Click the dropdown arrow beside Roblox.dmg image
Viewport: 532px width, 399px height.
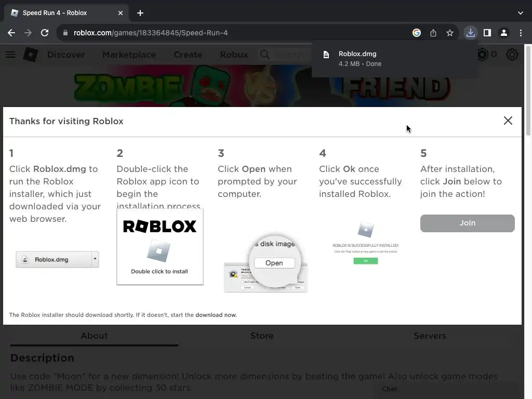pyautogui.click(x=95, y=259)
